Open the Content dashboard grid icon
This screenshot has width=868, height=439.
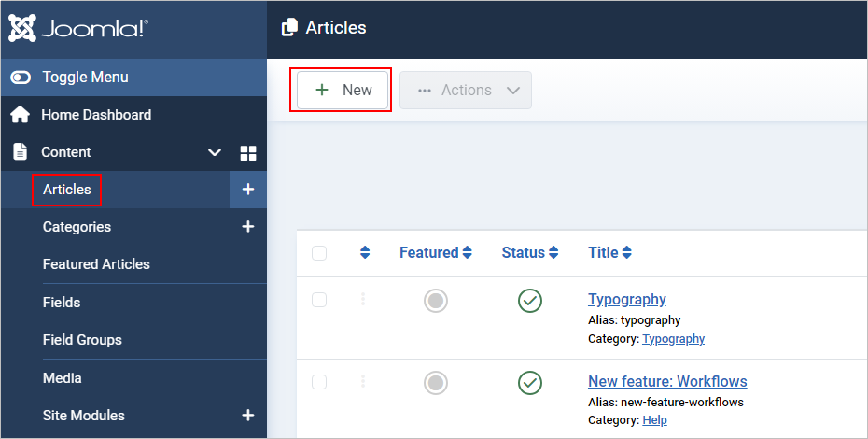coord(248,153)
